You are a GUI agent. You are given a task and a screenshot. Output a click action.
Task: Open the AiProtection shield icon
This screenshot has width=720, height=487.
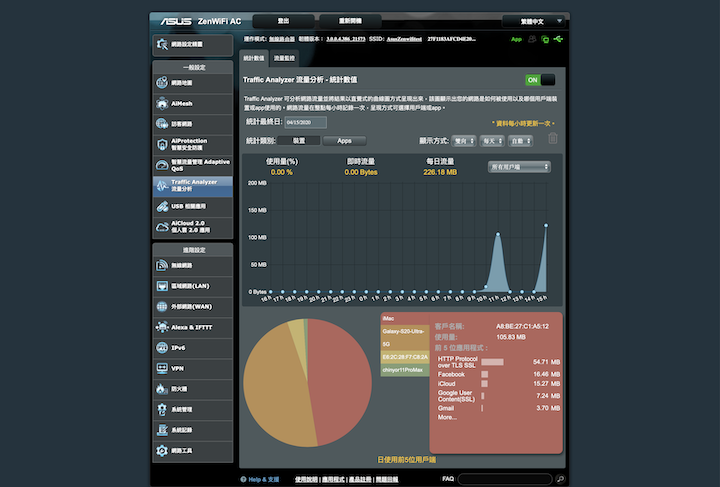pos(162,145)
